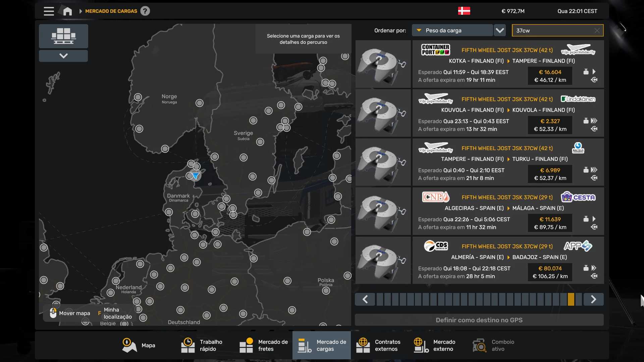Open the help question mark icon

[x=145, y=11]
